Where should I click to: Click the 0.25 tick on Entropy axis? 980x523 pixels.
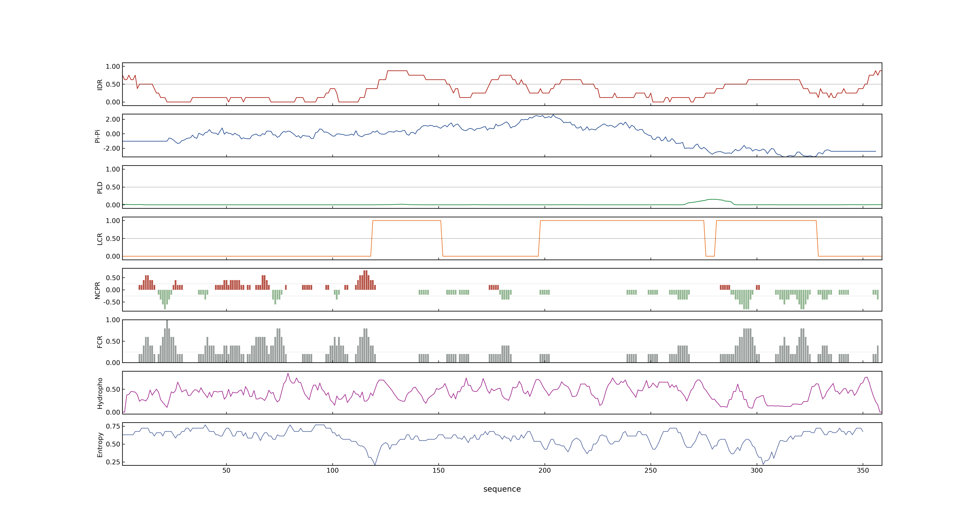113,462
